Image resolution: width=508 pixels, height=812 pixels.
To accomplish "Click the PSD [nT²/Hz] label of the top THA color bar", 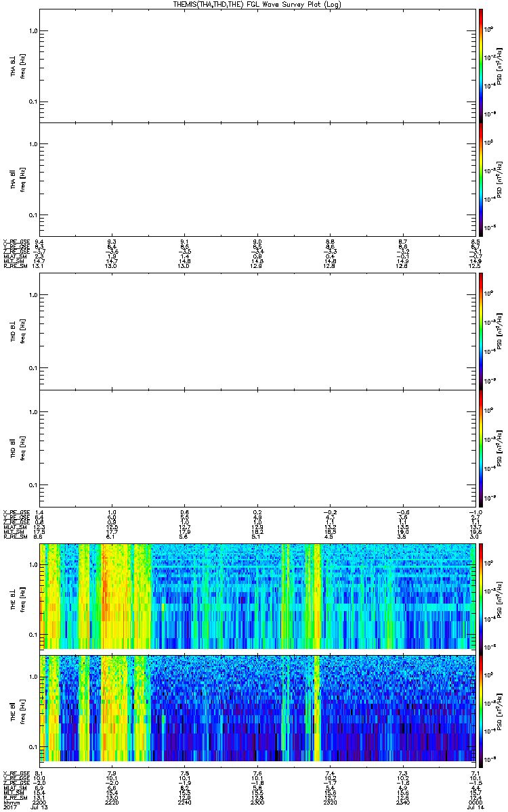I will coord(500,65).
